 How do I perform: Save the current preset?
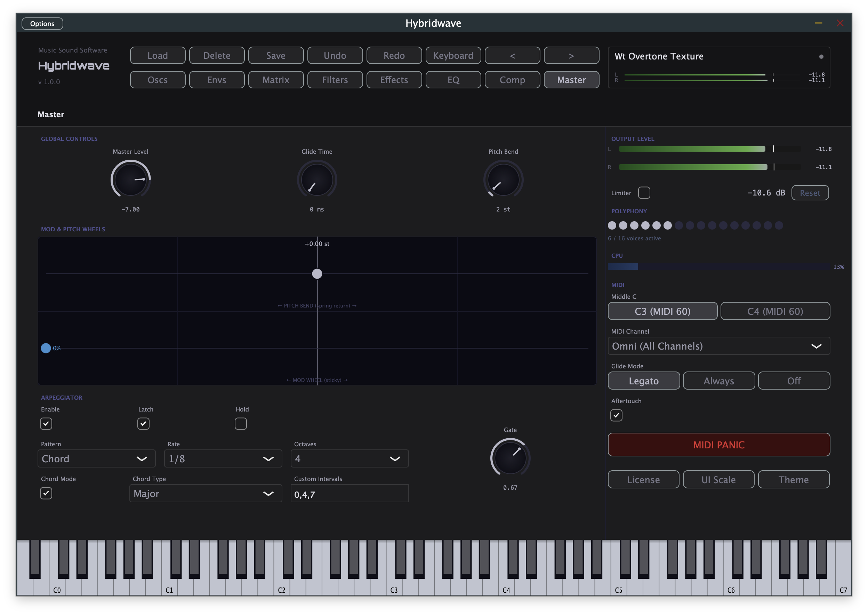[x=275, y=55]
